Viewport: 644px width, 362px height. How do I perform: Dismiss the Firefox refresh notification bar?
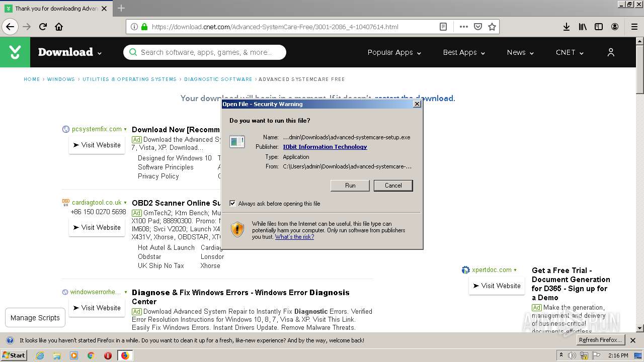coord(633,340)
